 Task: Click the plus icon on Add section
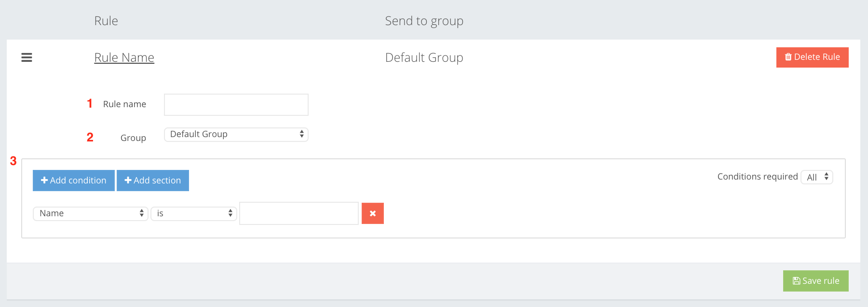click(x=128, y=180)
